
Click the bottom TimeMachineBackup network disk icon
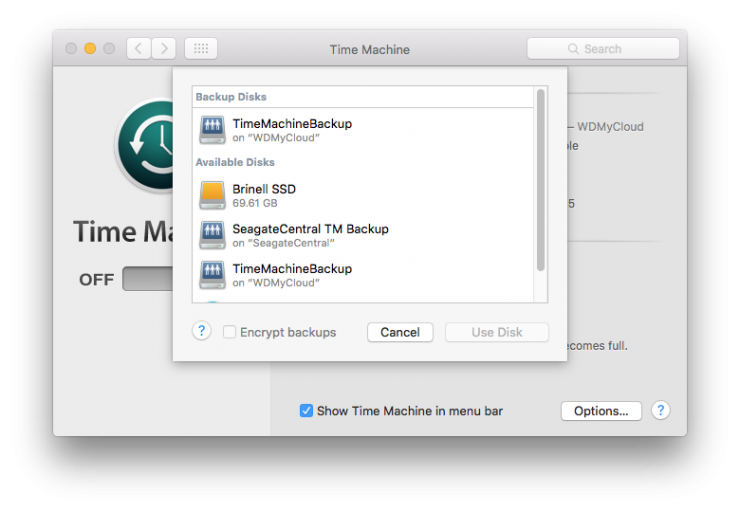212,275
